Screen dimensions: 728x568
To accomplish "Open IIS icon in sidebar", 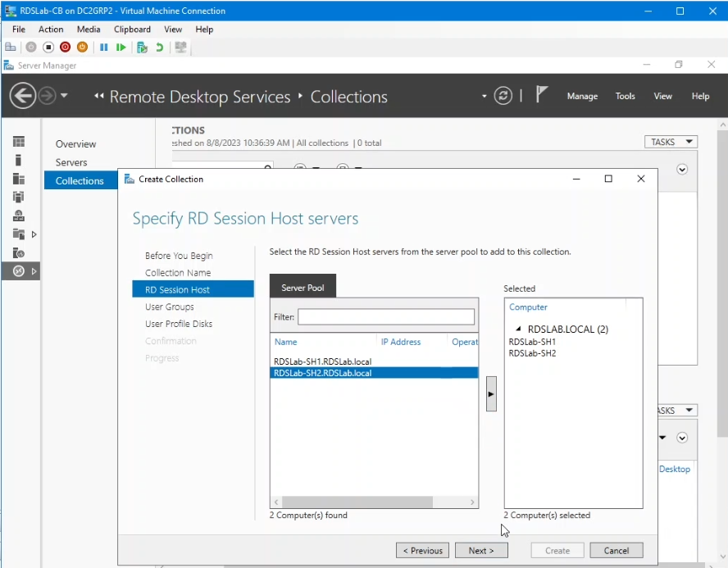I will 19,253.
